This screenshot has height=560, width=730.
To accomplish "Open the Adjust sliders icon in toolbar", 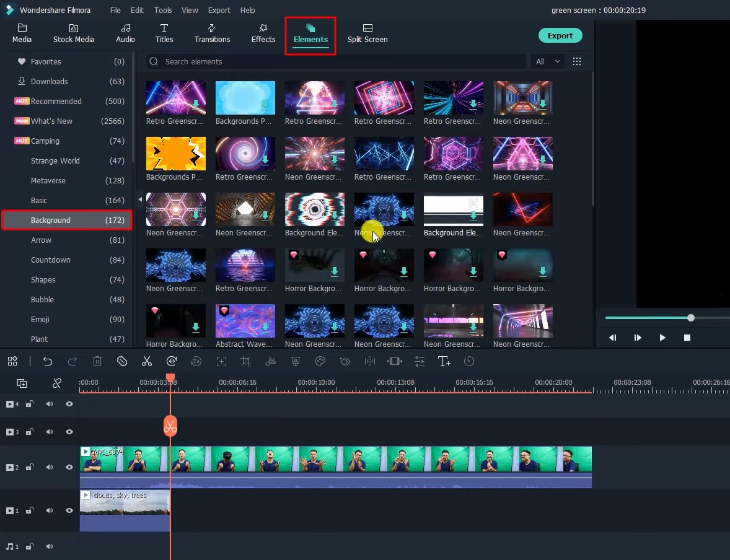I will pos(420,361).
